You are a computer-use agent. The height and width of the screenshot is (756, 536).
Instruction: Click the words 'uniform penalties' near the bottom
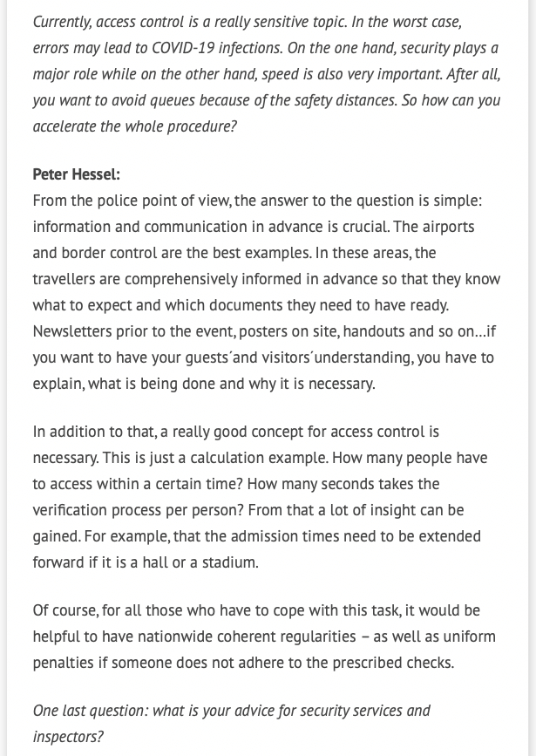[471, 637]
